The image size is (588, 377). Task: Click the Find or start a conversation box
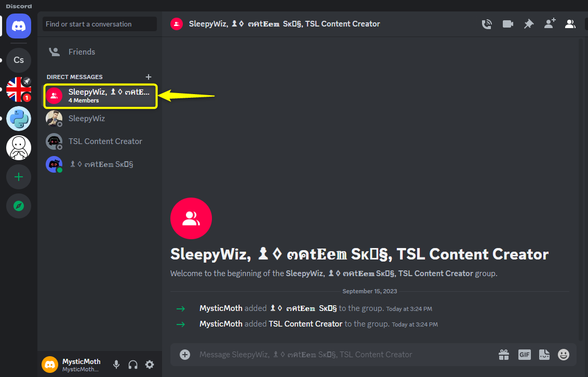tap(100, 24)
